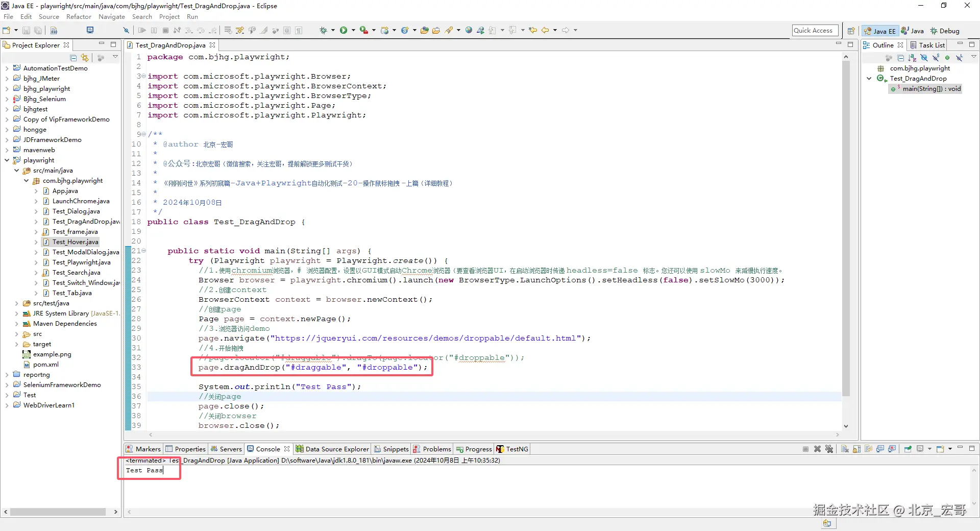Viewport: 980px width, 531px height.
Task: Toggle Link with Editor in Project Explorer
Action: pos(85,58)
